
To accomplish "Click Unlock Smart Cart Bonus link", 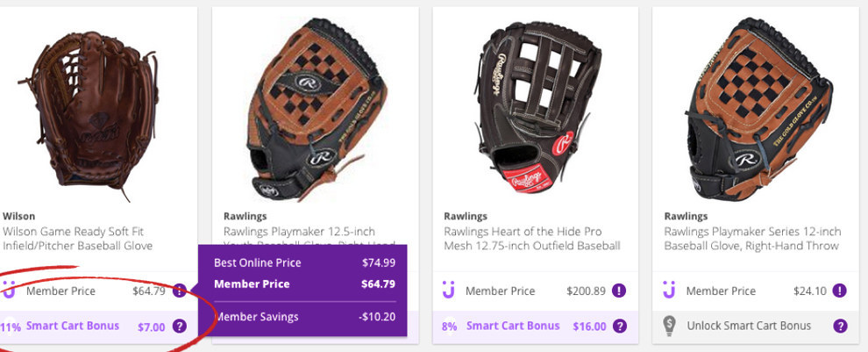I will [x=749, y=326].
